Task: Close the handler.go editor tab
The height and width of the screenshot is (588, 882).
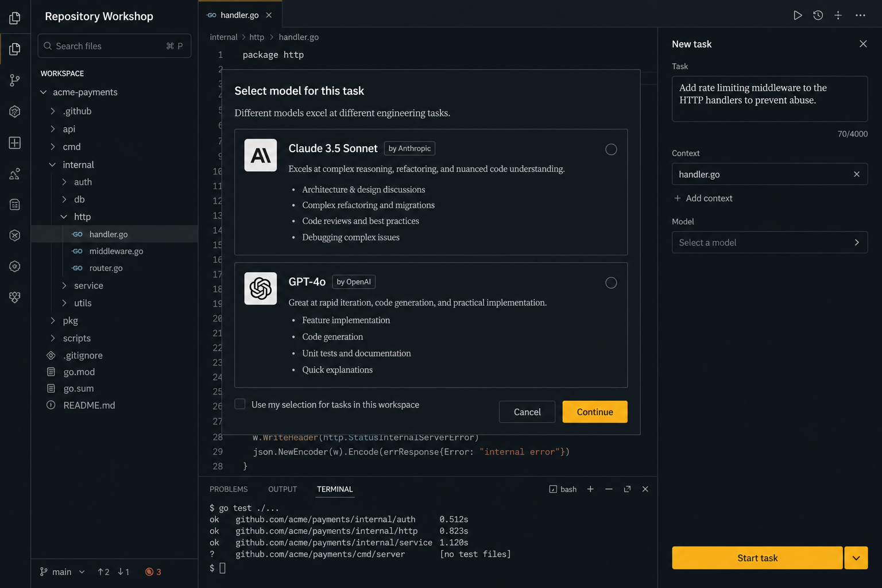Action: click(x=269, y=16)
